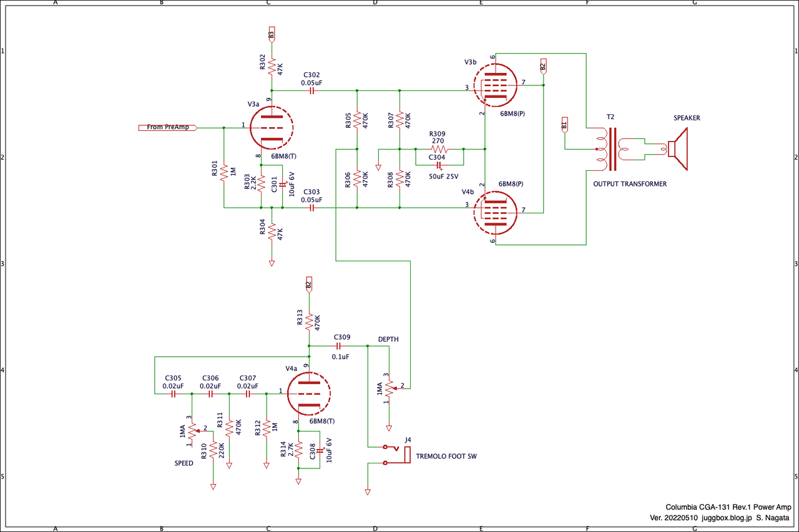Click the B2 power flag above R313

[x=309, y=284]
